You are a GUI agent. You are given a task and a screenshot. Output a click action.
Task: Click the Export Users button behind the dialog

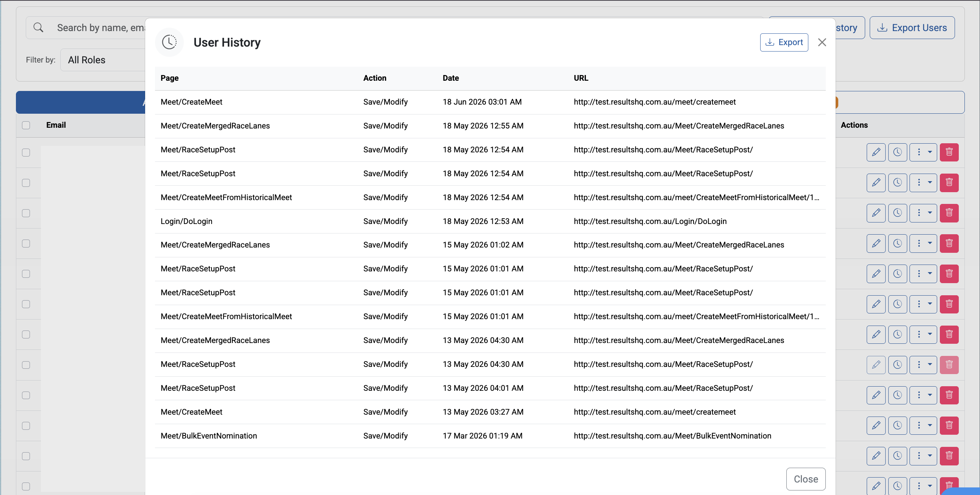pos(912,28)
